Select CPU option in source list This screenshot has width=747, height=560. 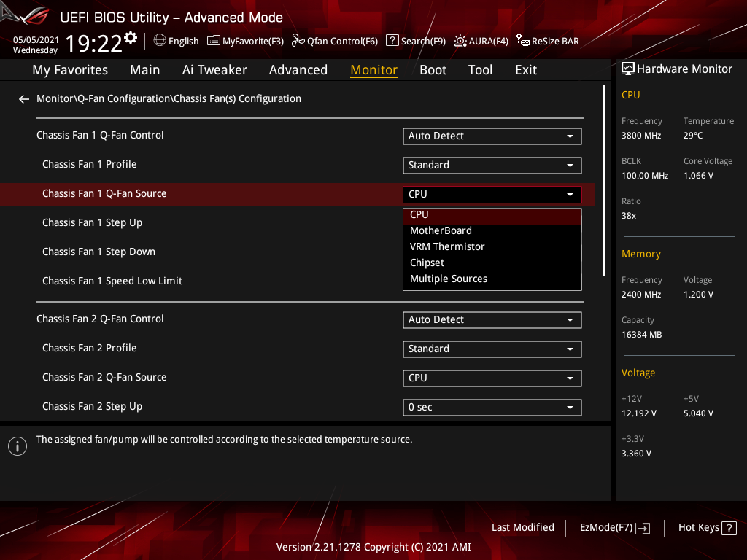click(x=492, y=215)
